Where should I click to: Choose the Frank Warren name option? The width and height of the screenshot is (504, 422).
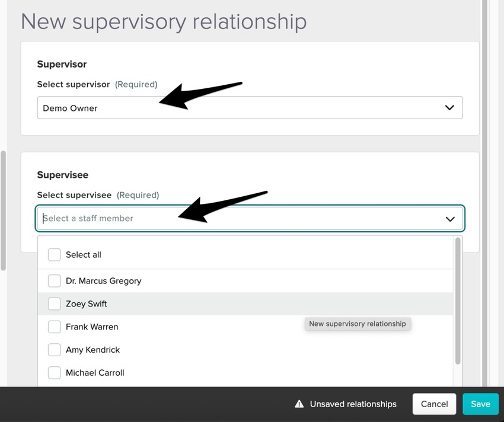pos(92,327)
